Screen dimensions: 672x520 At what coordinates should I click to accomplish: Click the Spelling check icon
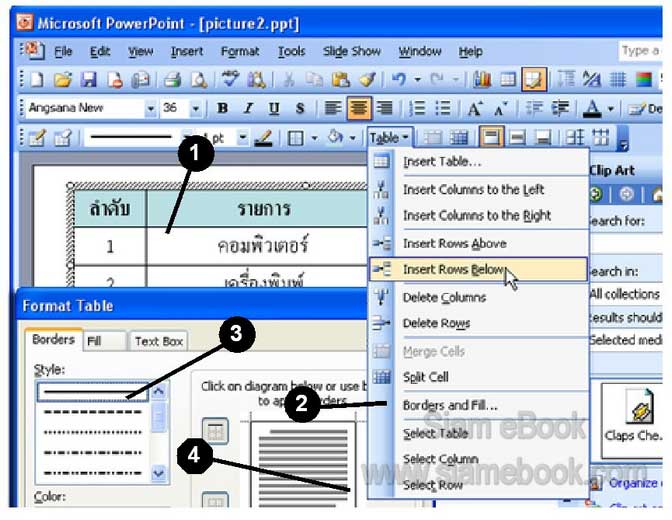click(x=230, y=79)
